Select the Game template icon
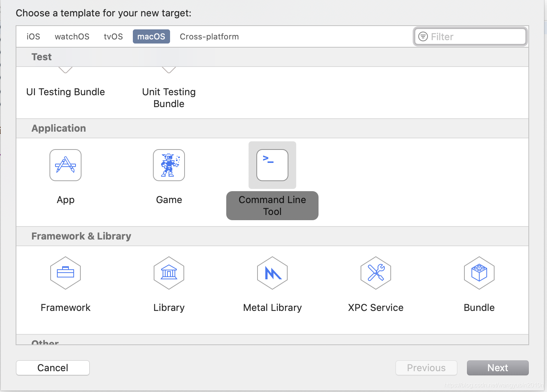The image size is (547, 392). pos(169,165)
